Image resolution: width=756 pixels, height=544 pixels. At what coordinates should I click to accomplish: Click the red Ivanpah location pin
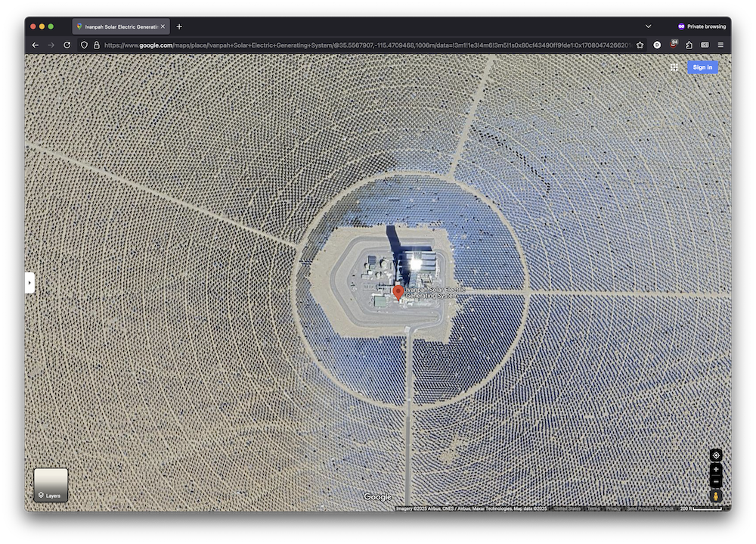[398, 292]
